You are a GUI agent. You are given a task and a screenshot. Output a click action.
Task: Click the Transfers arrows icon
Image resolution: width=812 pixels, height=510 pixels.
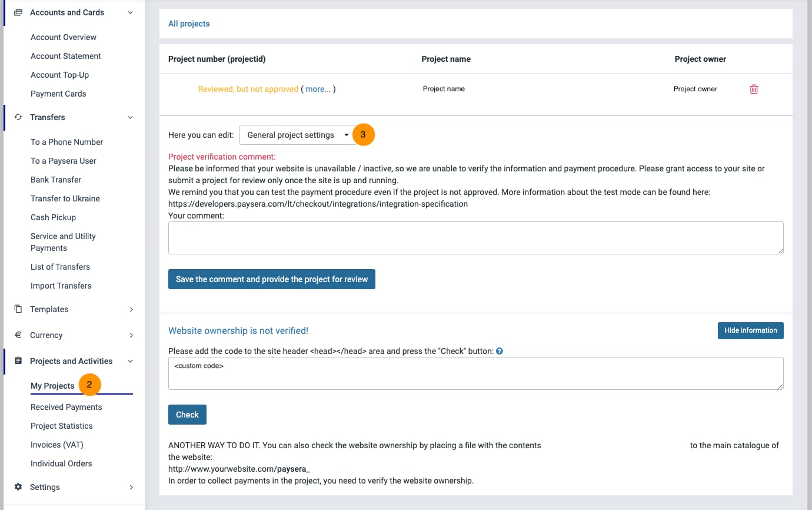click(x=18, y=117)
